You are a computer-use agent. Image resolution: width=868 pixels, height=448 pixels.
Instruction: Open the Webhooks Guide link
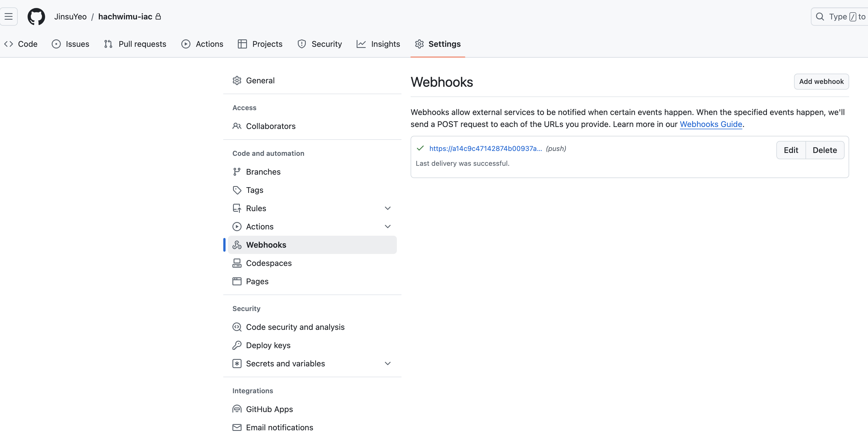(711, 124)
